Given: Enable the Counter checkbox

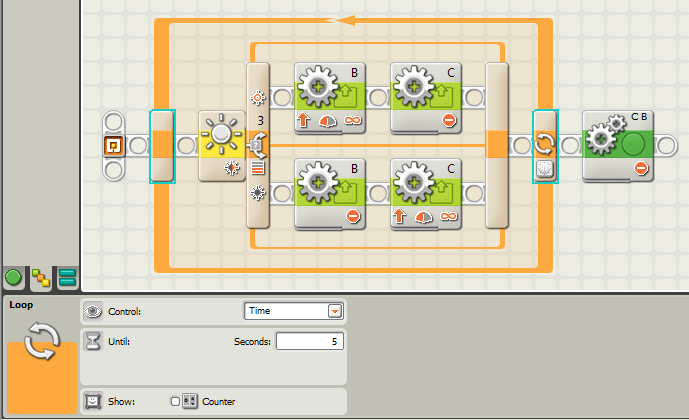Looking at the screenshot, I should (175, 401).
